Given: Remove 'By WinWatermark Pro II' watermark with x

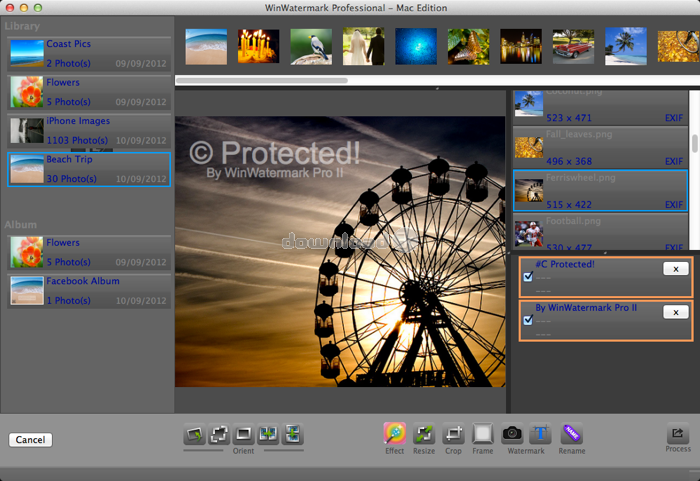Looking at the screenshot, I should (x=675, y=312).
